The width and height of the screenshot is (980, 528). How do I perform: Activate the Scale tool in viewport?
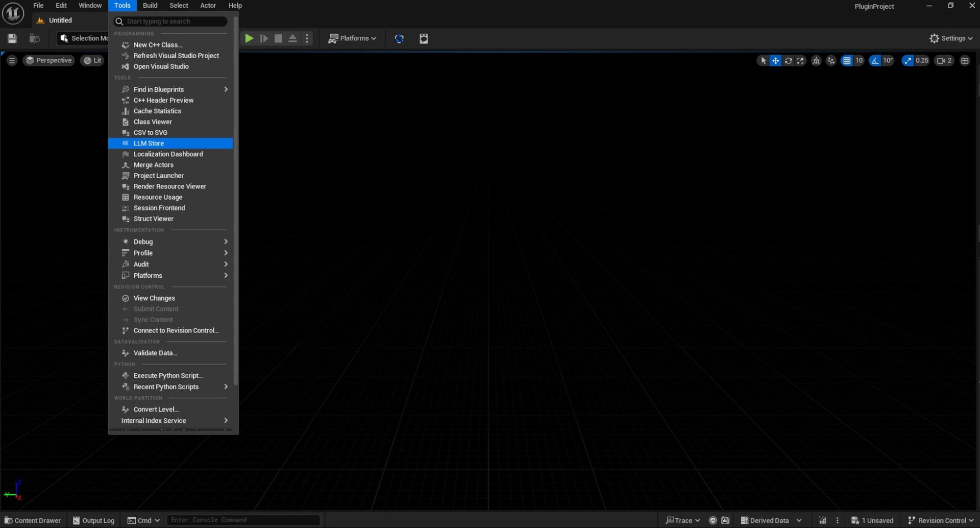point(800,60)
